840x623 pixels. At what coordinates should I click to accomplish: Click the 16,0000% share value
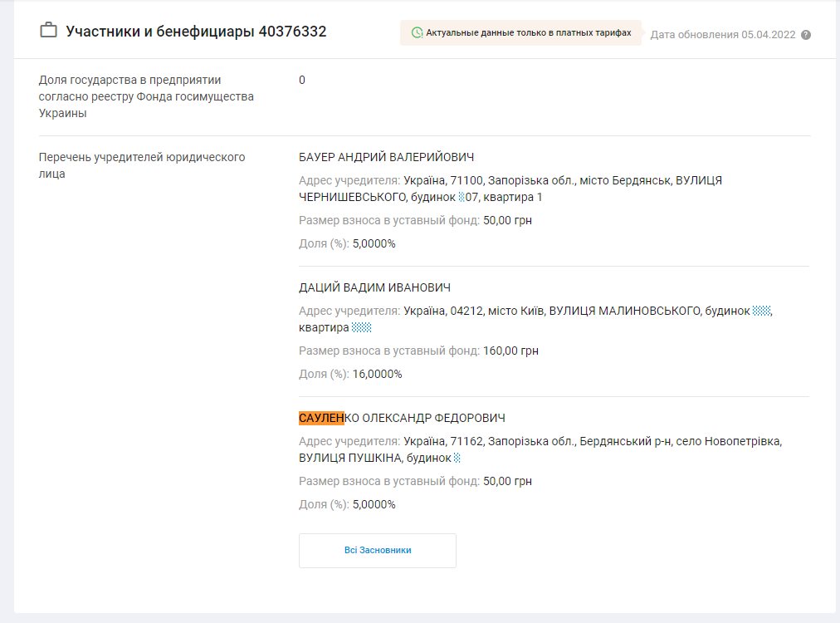pyautogui.click(x=377, y=374)
